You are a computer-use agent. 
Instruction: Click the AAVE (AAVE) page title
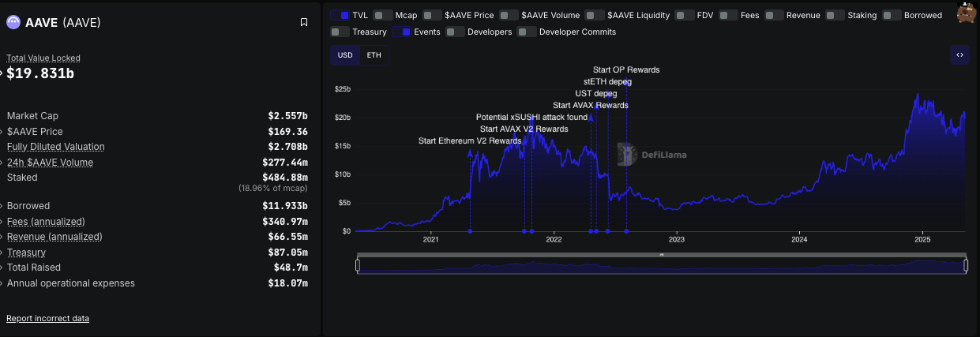pyautogui.click(x=63, y=22)
